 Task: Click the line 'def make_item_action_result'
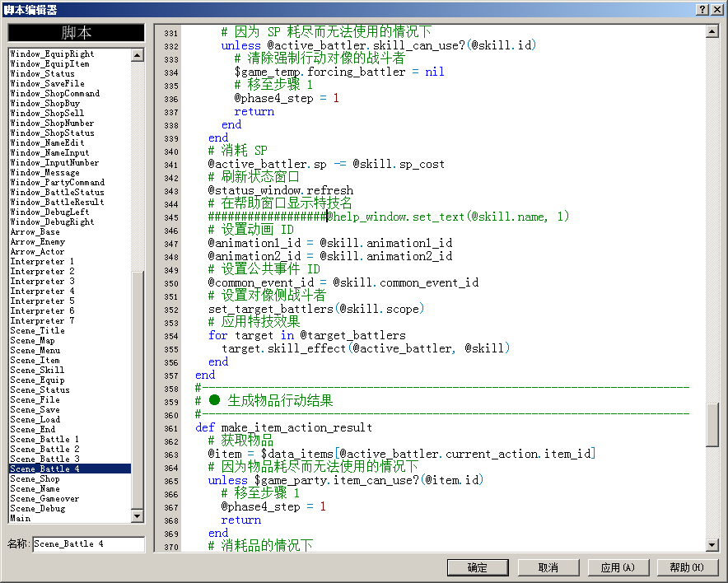click(x=283, y=427)
